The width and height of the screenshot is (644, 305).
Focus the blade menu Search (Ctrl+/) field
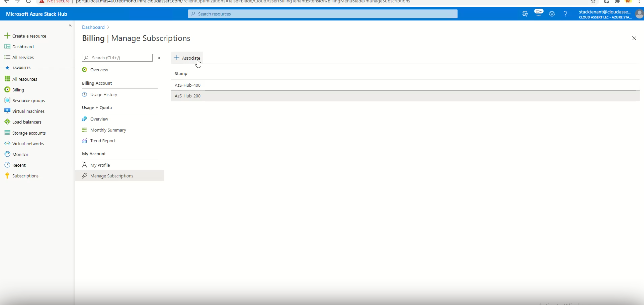click(x=117, y=58)
